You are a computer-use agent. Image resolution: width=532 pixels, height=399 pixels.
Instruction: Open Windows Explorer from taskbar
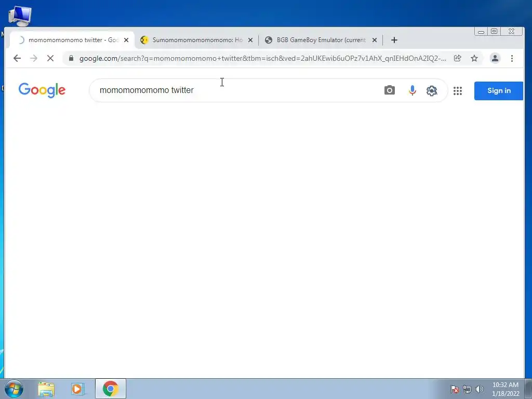pyautogui.click(x=46, y=389)
